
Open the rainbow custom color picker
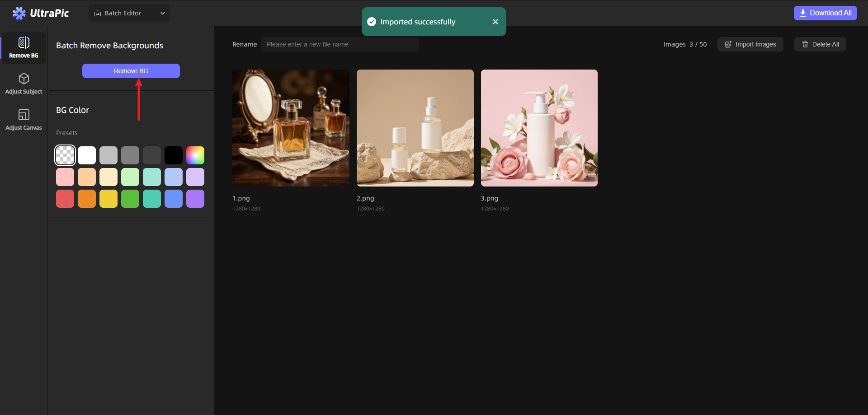point(195,155)
